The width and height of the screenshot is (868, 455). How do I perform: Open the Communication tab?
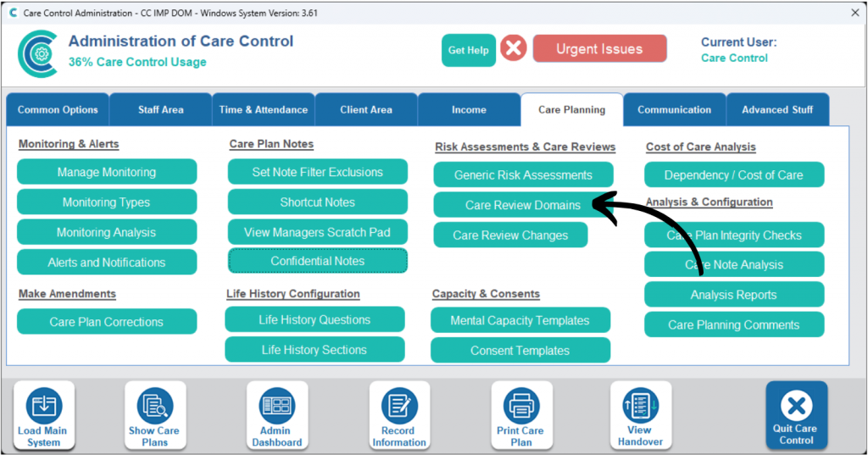pos(674,109)
